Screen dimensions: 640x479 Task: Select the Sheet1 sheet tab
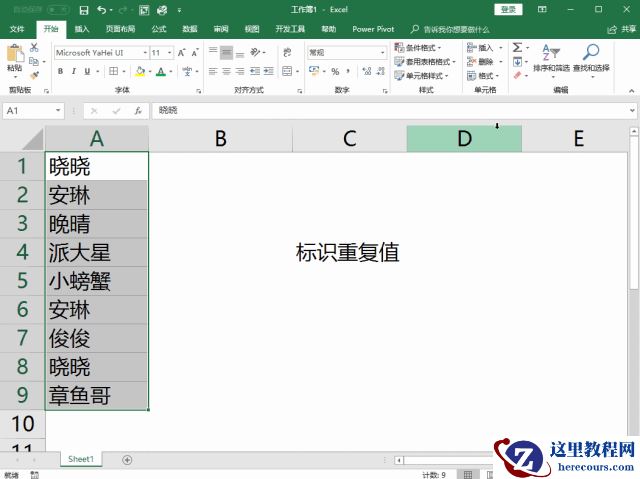(81, 459)
